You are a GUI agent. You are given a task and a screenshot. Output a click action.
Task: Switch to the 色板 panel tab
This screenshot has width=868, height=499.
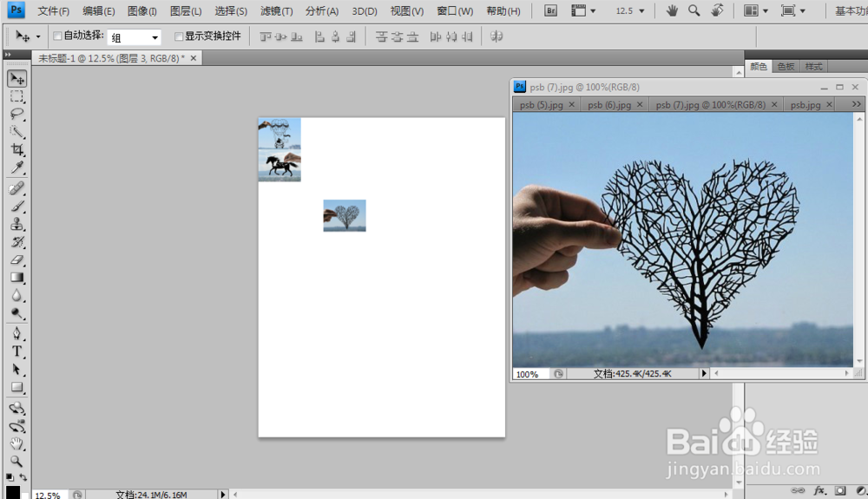786,66
